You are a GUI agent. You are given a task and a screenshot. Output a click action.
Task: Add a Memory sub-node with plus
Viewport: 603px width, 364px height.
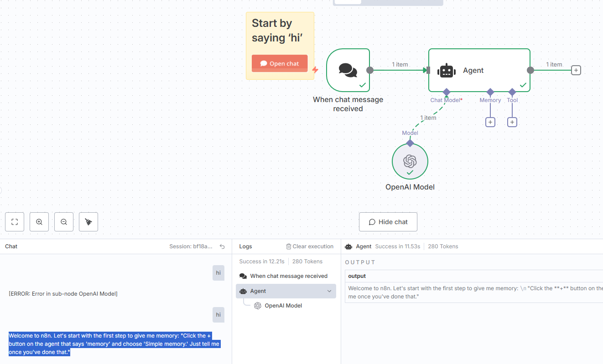point(490,122)
